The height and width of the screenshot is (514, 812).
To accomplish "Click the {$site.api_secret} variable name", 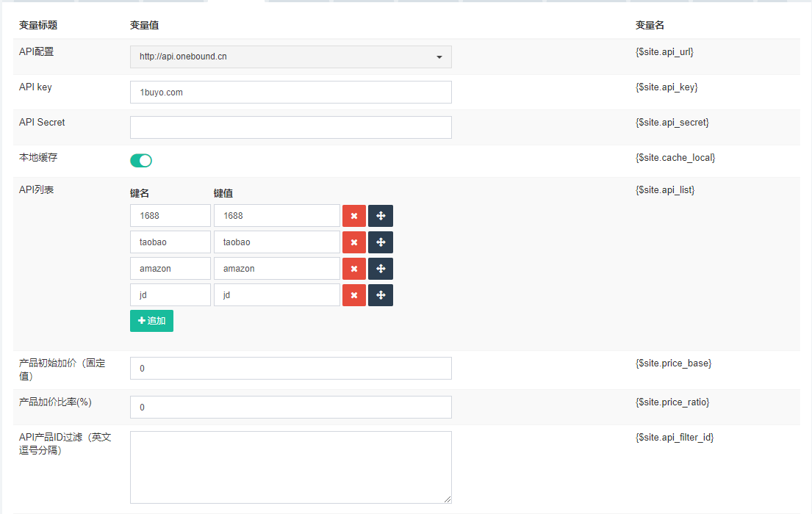I will [672, 122].
